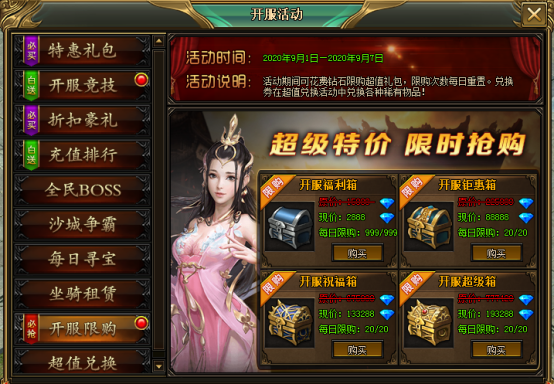The image size is (554, 384).
Task: Open the 特惠礼包 tab
Action: click(x=82, y=51)
